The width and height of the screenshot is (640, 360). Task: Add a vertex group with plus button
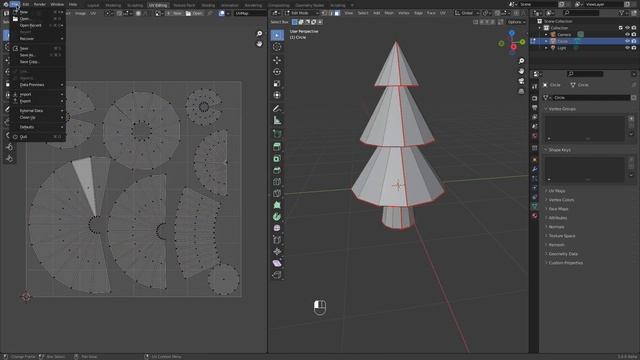[x=631, y=119]
